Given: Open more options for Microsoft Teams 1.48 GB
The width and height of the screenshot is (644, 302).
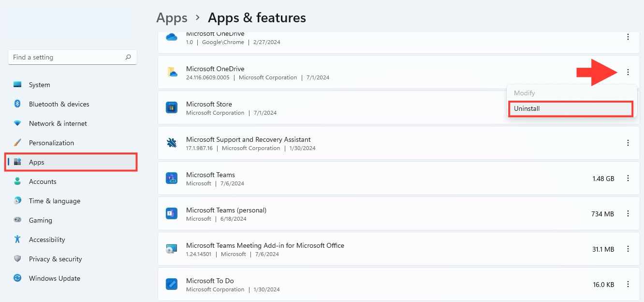Looking at the screenshot, I should 628,178.
